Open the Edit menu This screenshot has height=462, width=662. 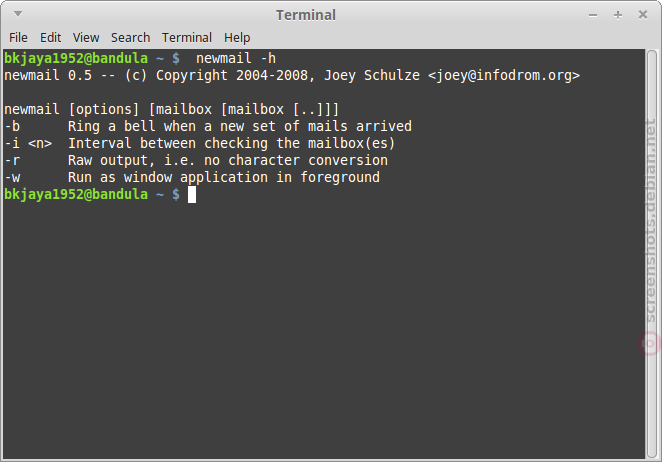click(x=50, y=38)
